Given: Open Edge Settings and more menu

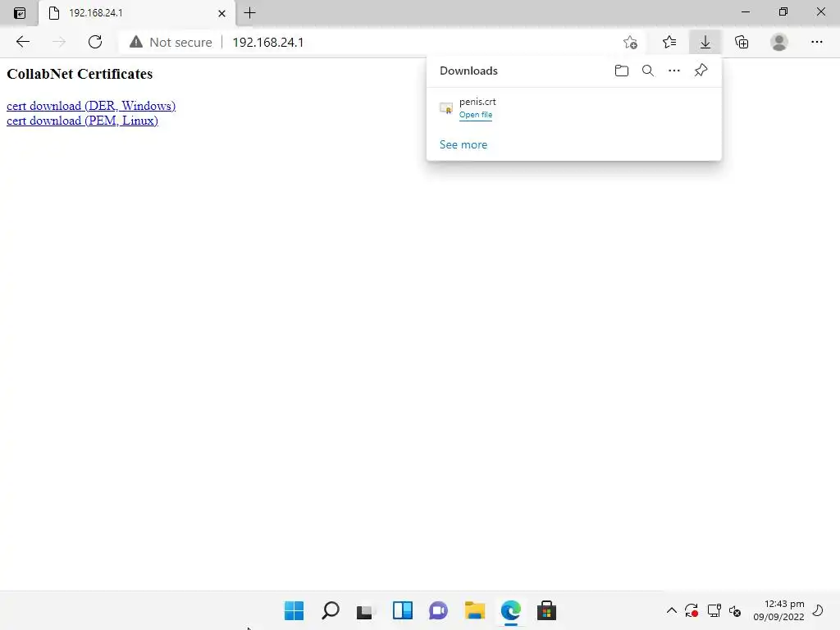Looking at the screenshot, I should [816, 42].
